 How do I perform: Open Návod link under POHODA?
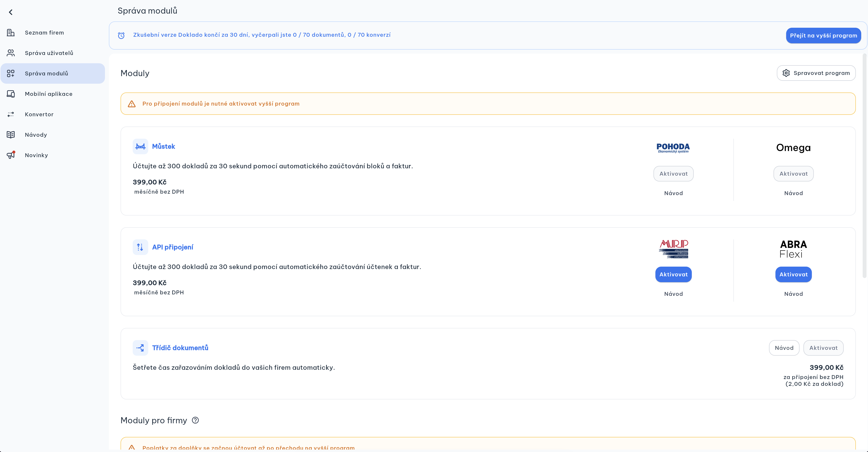tap(673, 193)
